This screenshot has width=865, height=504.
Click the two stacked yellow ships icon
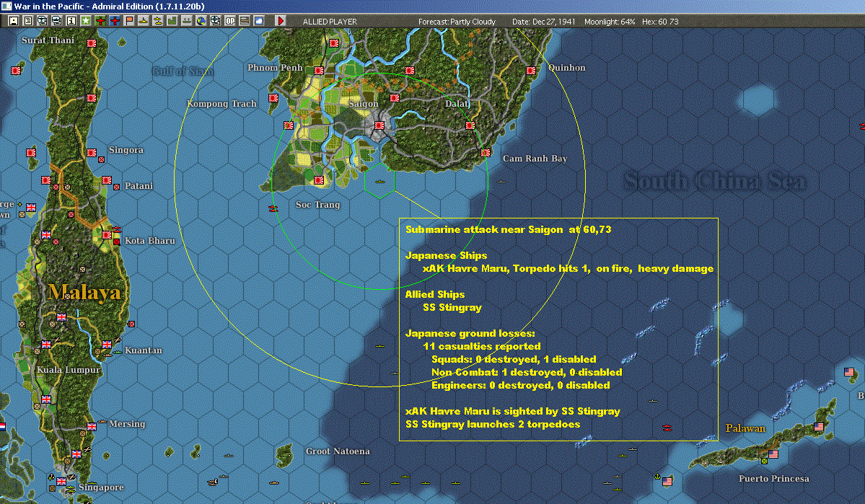click(x=158, y=21)
